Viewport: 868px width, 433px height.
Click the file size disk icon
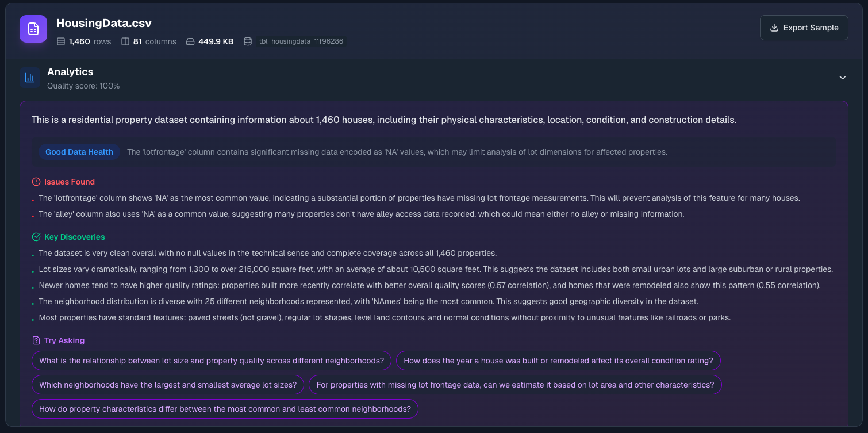pos(190,41)
